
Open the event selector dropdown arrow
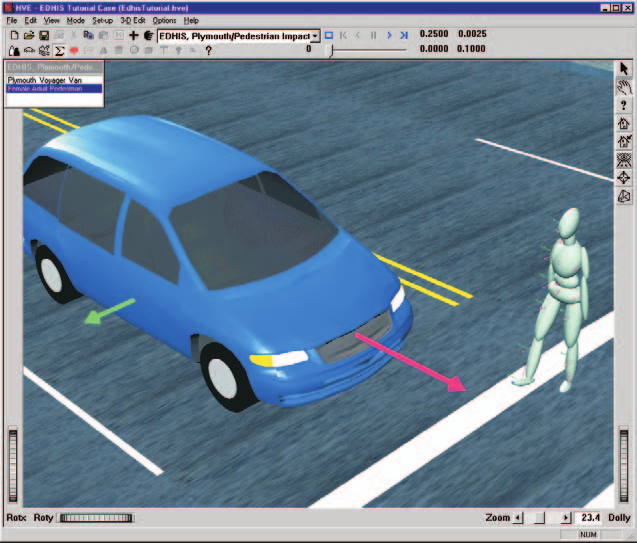[x=315, y=36]
